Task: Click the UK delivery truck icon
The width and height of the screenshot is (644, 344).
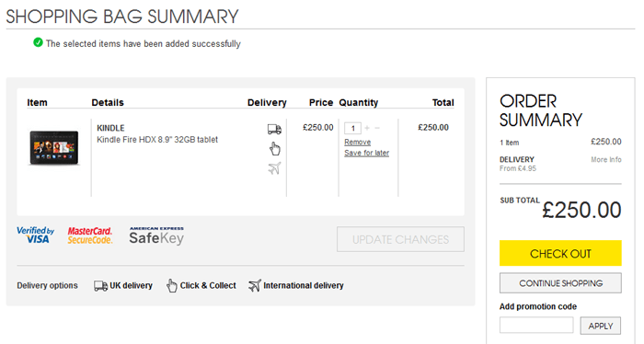Action: (x=100, y=286)
